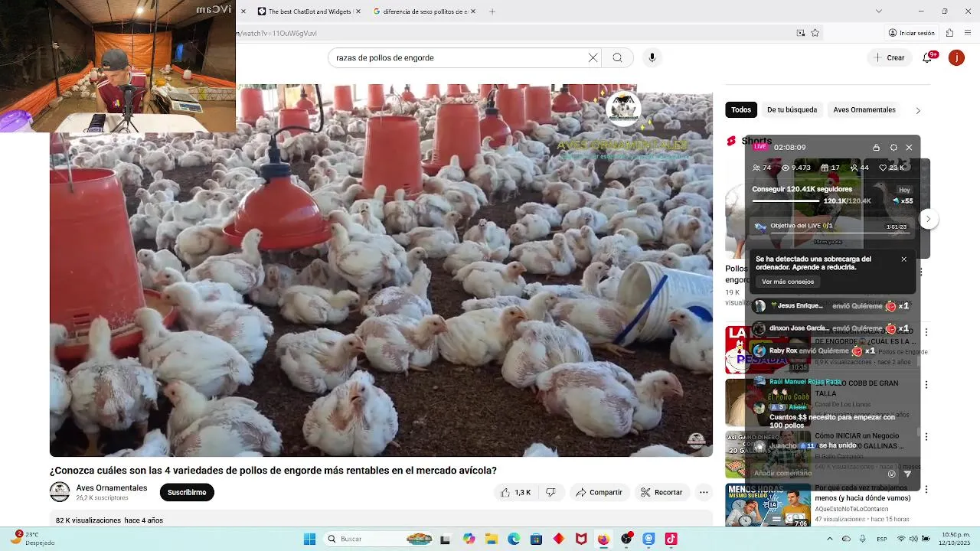This screenshot has width=980, height=551.
Task: Click the Compartir button
Action: [599, 492]
